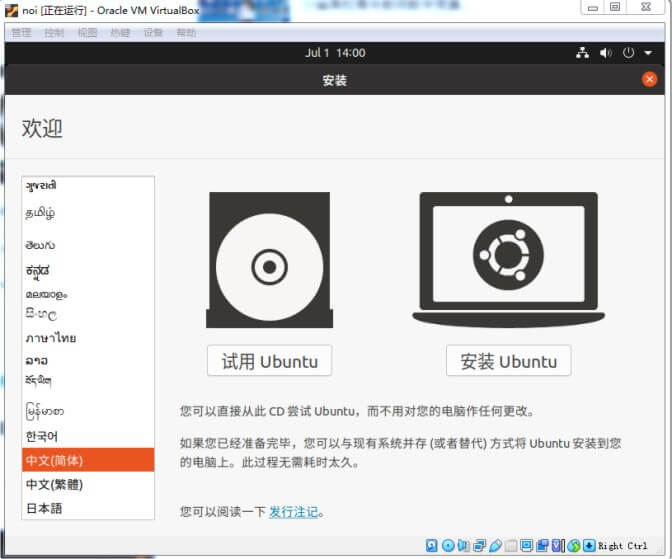Viewport: 672px width, 559px height.
Task: Open the display settings indicator icon
Action: point(526,545)
